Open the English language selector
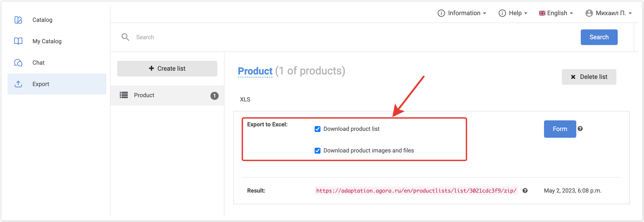 [x=556, y=13]
